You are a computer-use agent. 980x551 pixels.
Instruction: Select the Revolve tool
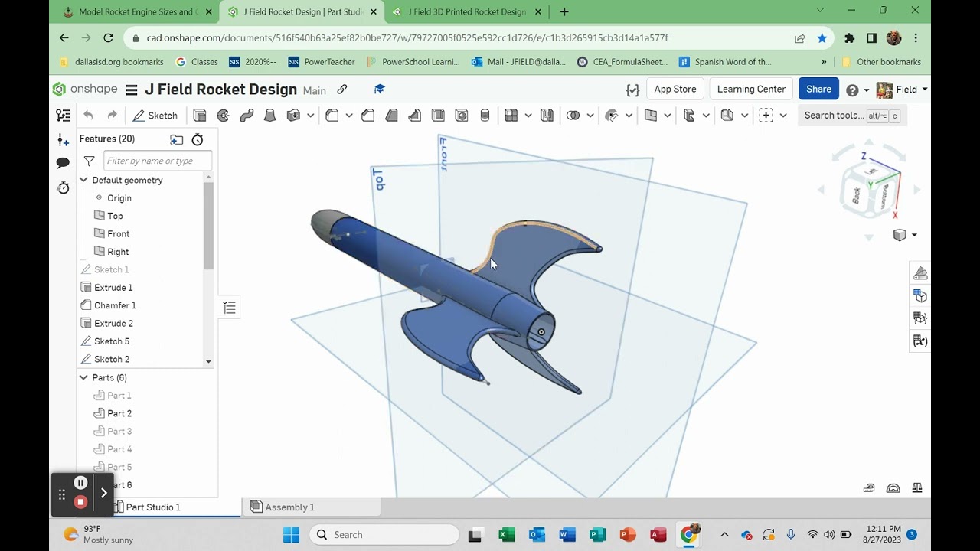(224, 116)
